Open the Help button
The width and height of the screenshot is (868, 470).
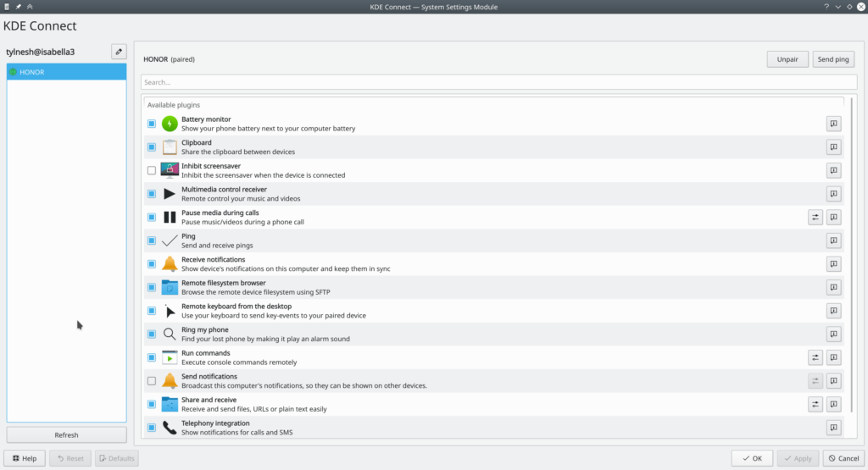(25, 458)
